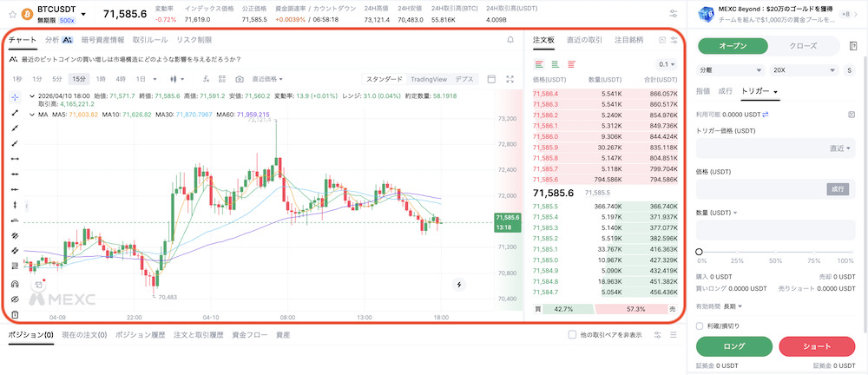Expand chart to fullscreen
868x375 pixels.
510,79
